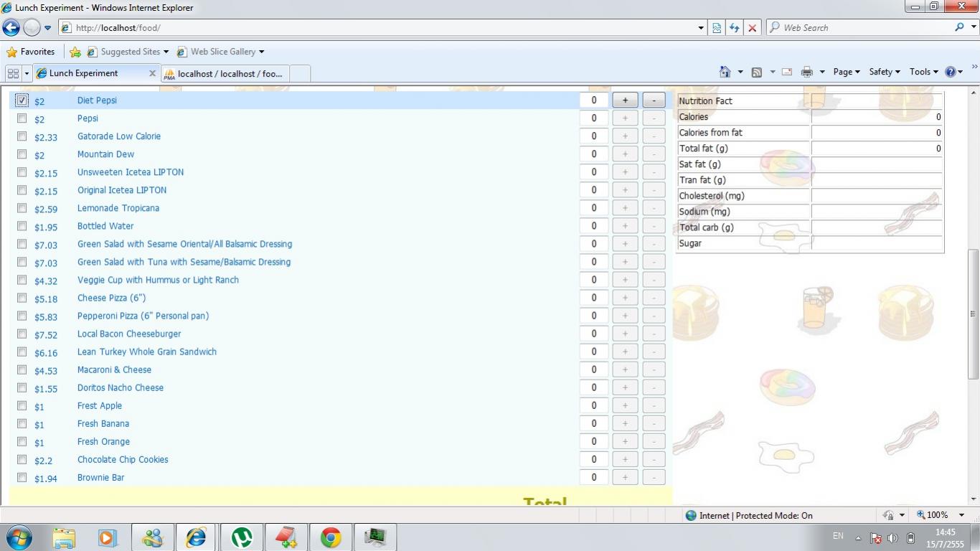Open Windows Explorer from taskbar
Image resolution: width=980 pixels, height=551 pixels.
[x=64, y=537]
